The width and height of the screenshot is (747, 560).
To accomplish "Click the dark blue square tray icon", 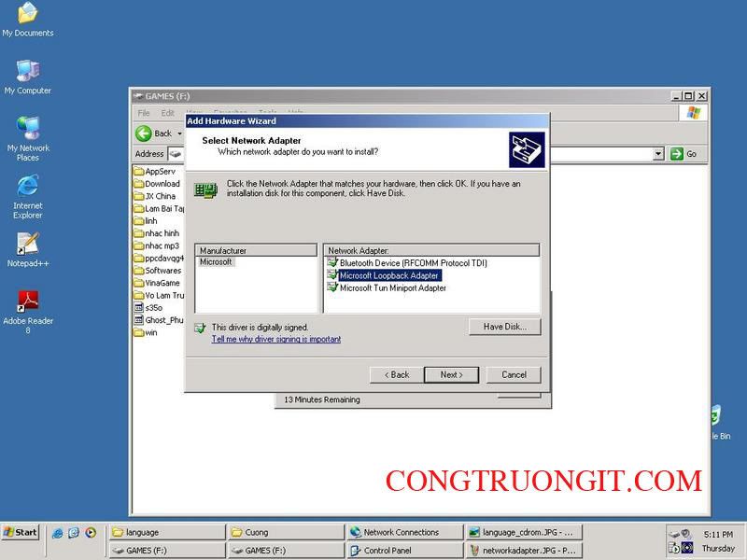I will point(687,548).
